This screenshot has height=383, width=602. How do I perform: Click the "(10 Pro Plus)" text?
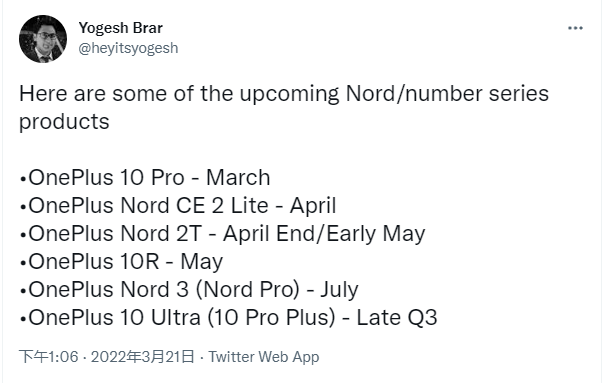271,318
